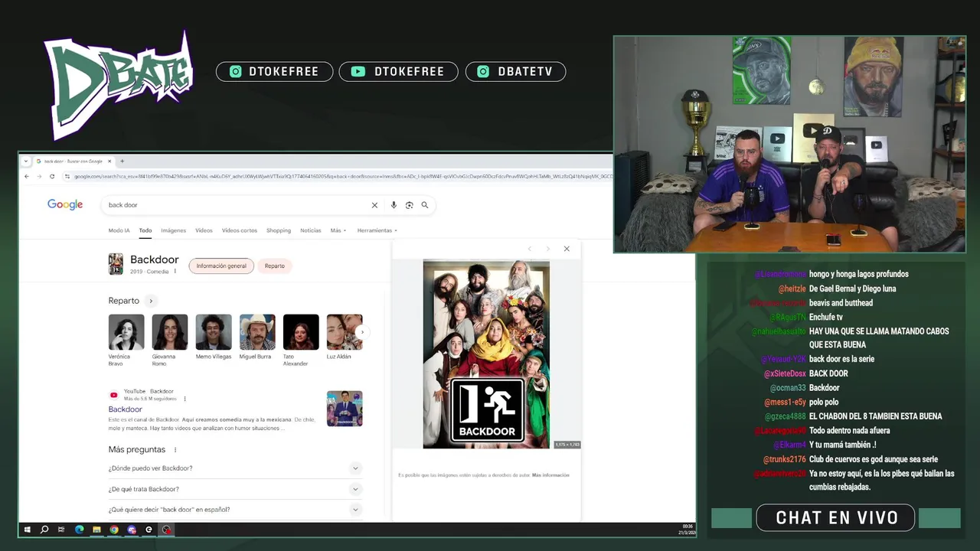Click chat message 'back door es la serie'
Screen dimensions: 980x551
841,359
